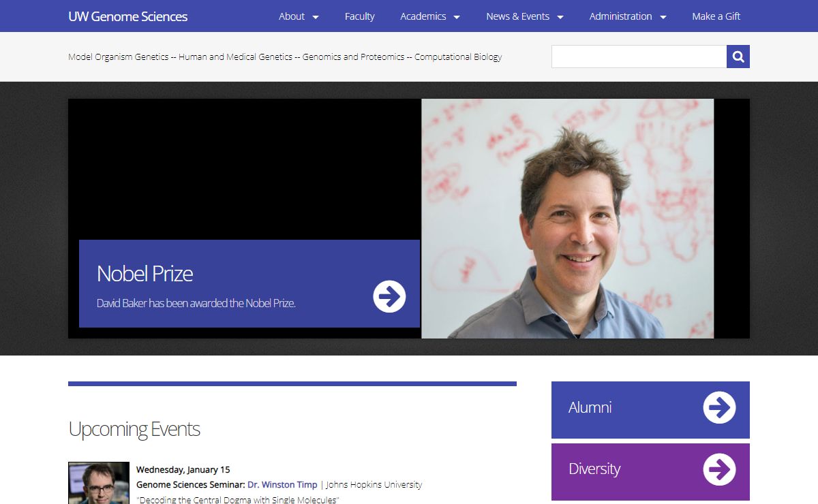Click the Alumni arrow circle icon

tap(719, 407)
